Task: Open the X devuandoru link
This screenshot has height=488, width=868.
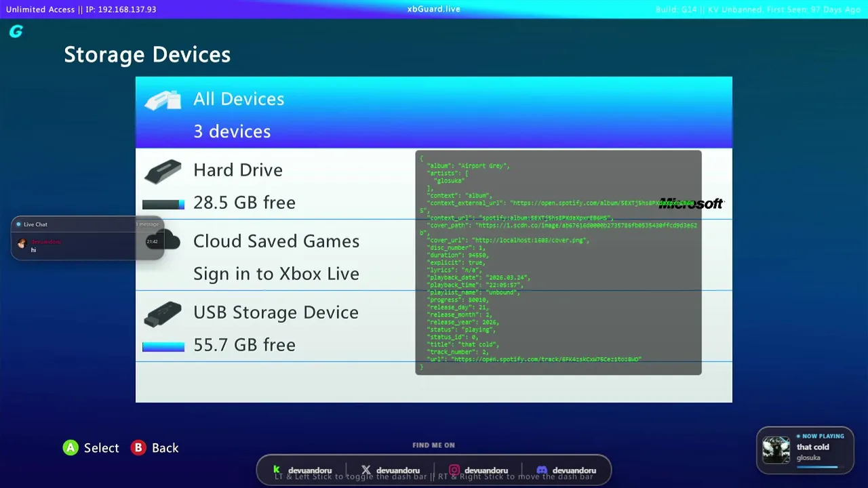Action: point(391,470)
